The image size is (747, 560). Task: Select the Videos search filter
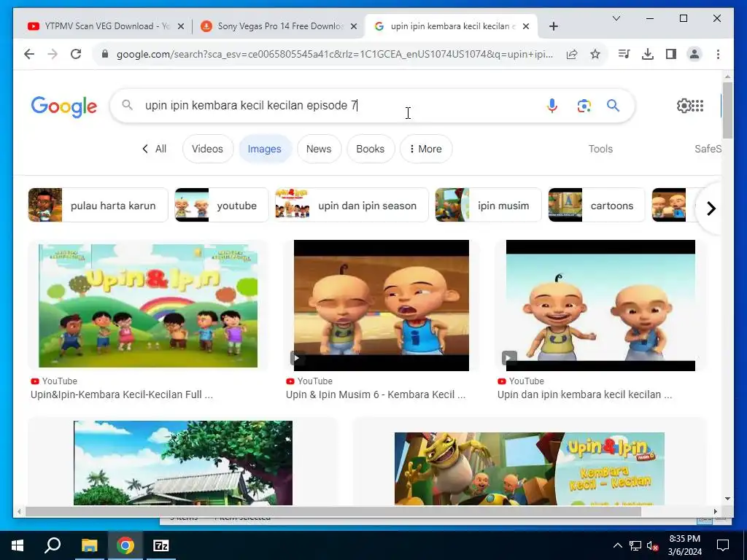point(207,149)
